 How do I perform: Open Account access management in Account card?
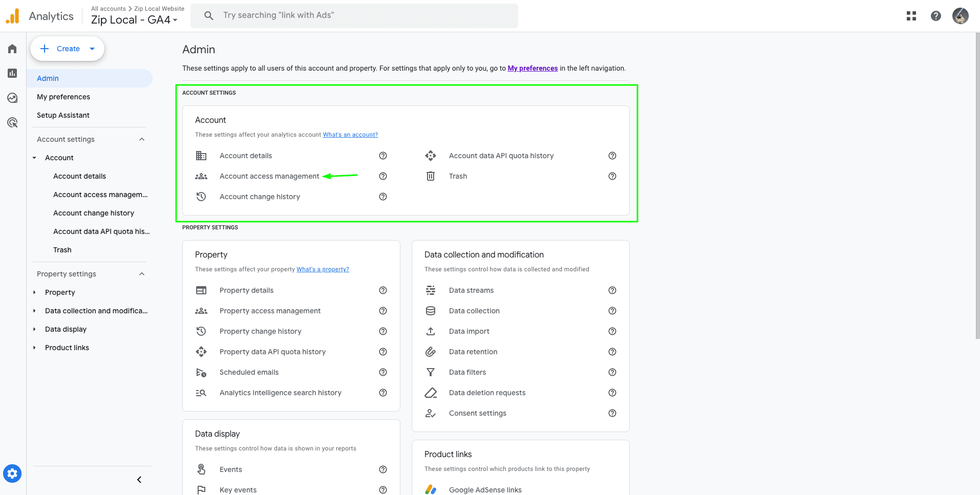click(x=269, y=176)
